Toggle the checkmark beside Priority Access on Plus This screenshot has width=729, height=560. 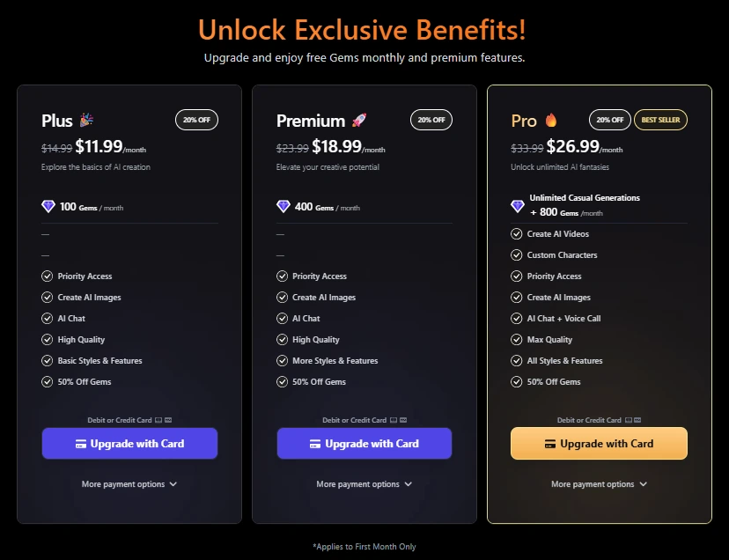pos(47,276)
